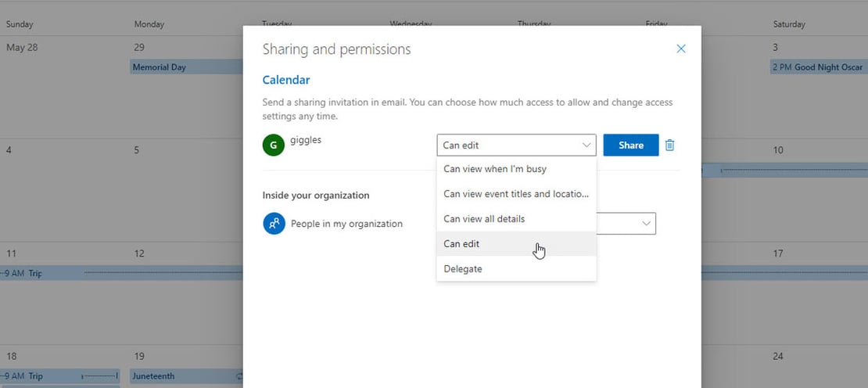The image size is (868, 388).
Task: Choose Can view event titles and locations
Action: tap(516, 194)
